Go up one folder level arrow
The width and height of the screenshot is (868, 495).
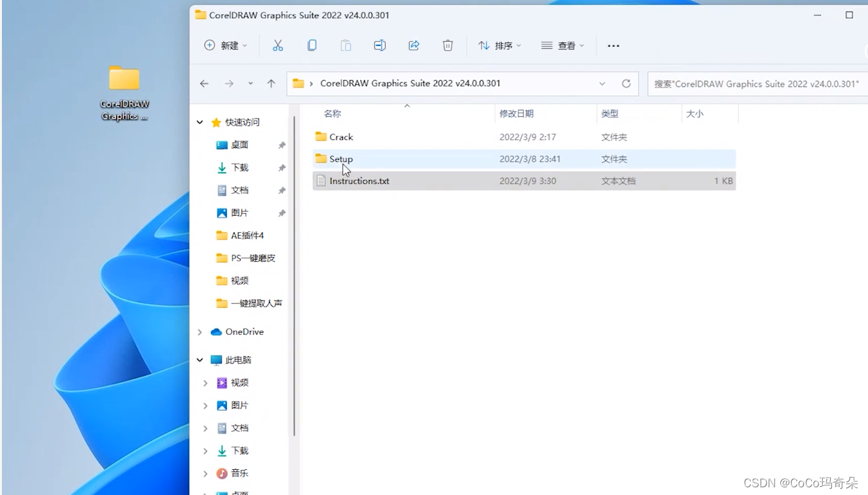271,83
